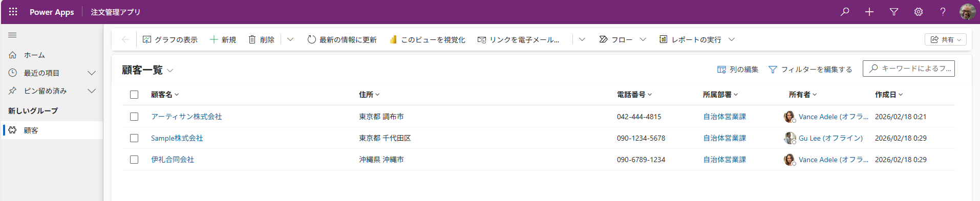
Task: Open the 伊礼合同会社 record
Action: [173, 160]
